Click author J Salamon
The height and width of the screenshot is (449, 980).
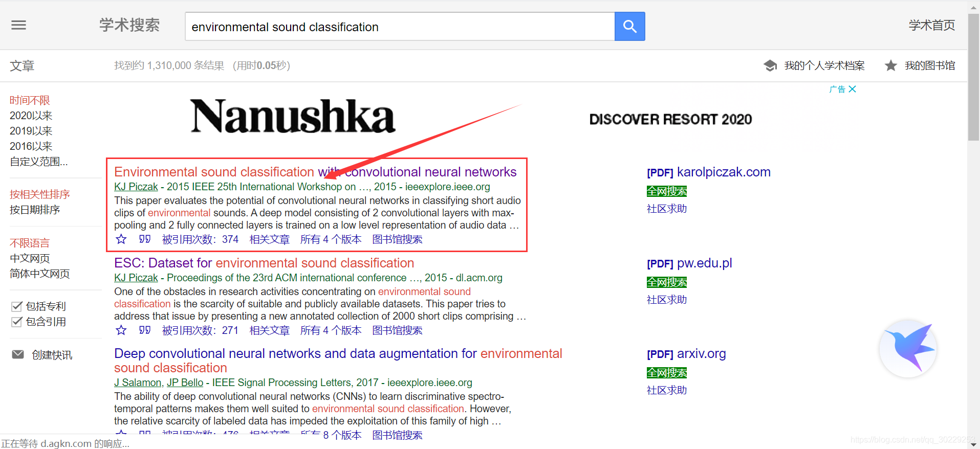(138, 383)
